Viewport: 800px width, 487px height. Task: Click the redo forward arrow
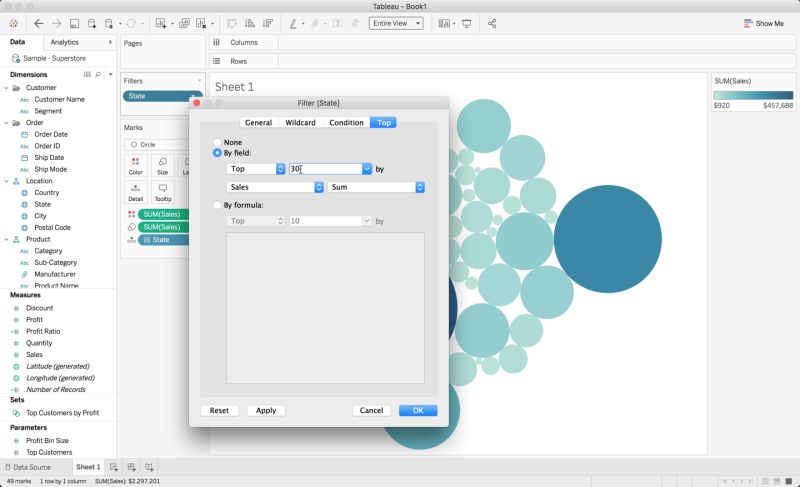point(57,23)
